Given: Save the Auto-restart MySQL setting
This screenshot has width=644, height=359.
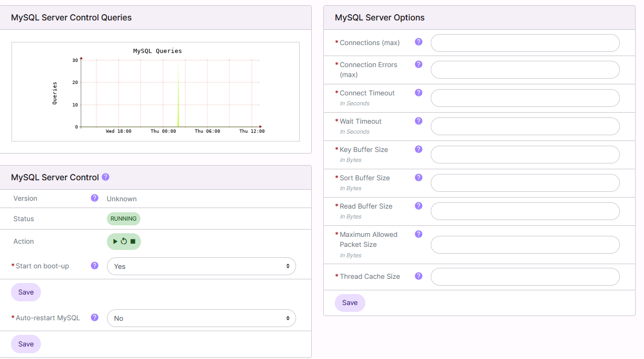Looking at the screenshot, I should click(25, 344).
